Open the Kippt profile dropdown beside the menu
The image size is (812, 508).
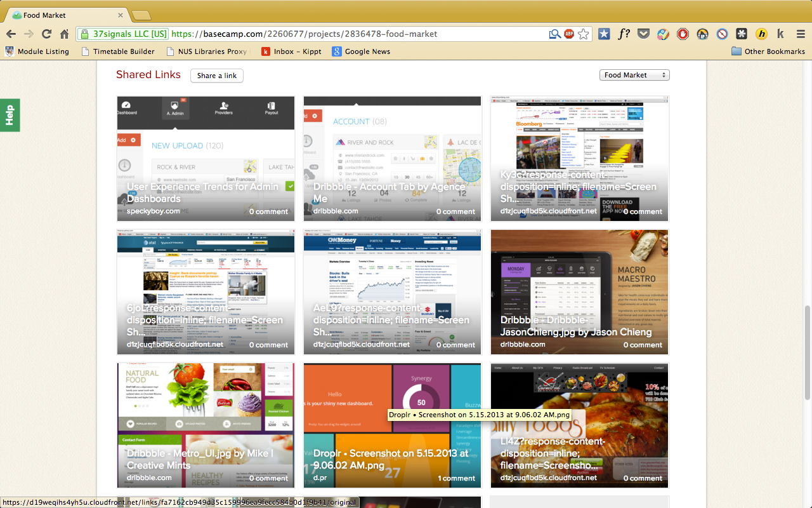coord(782,34)
